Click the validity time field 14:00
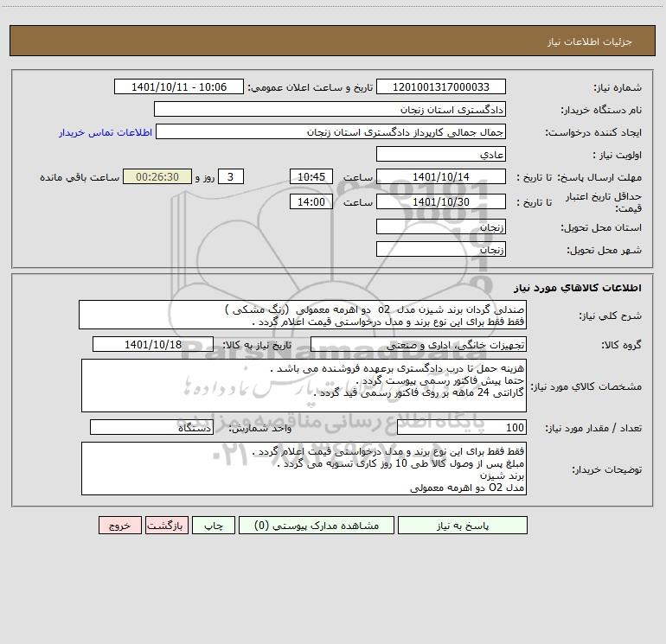The width and height of the screenshot is (666, 644). [x=311, y=201]
